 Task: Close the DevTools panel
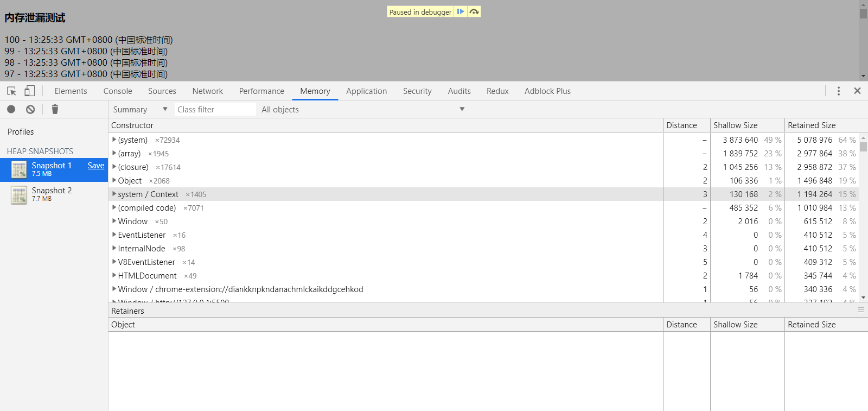[x=857, y=91]
